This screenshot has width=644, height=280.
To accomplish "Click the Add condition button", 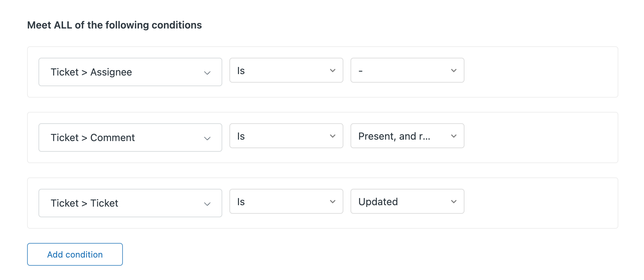I will [x=75, y=254].
